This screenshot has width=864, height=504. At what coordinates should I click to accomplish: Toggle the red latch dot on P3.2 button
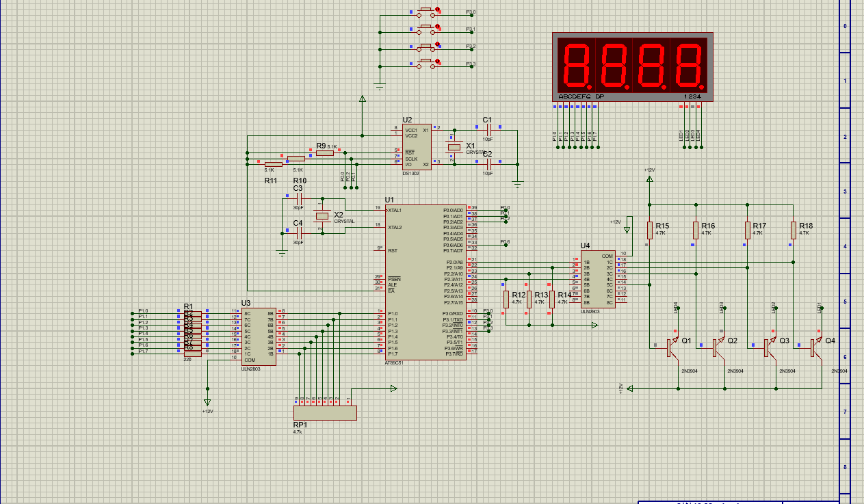coord(438,44)
